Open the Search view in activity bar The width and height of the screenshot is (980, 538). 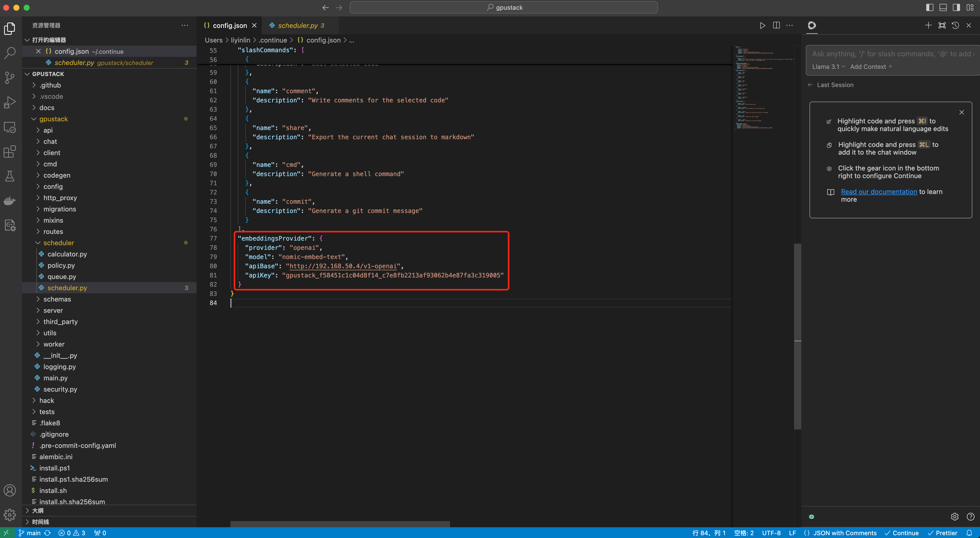[10, 53]
